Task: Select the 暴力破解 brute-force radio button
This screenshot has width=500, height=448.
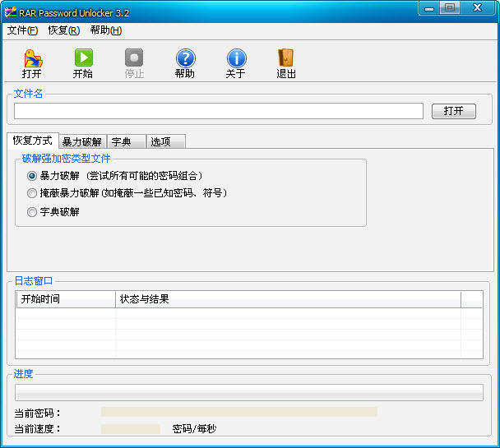Action: (32, 175)
